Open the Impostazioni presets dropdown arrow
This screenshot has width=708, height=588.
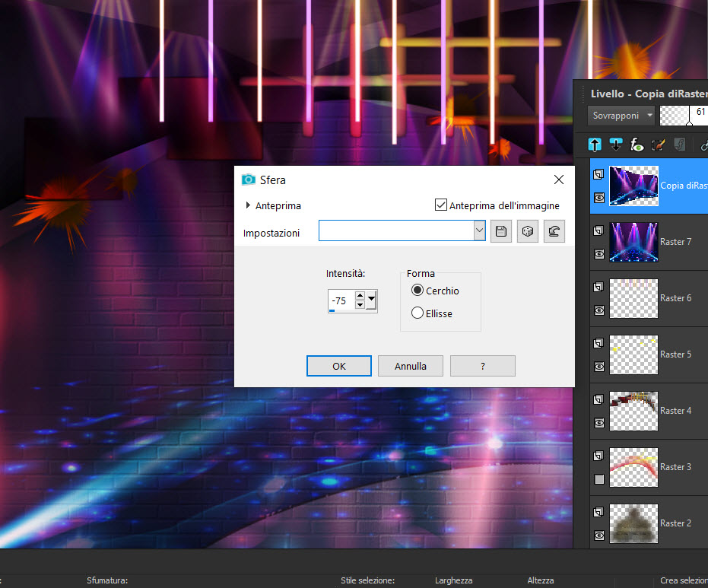479,230
